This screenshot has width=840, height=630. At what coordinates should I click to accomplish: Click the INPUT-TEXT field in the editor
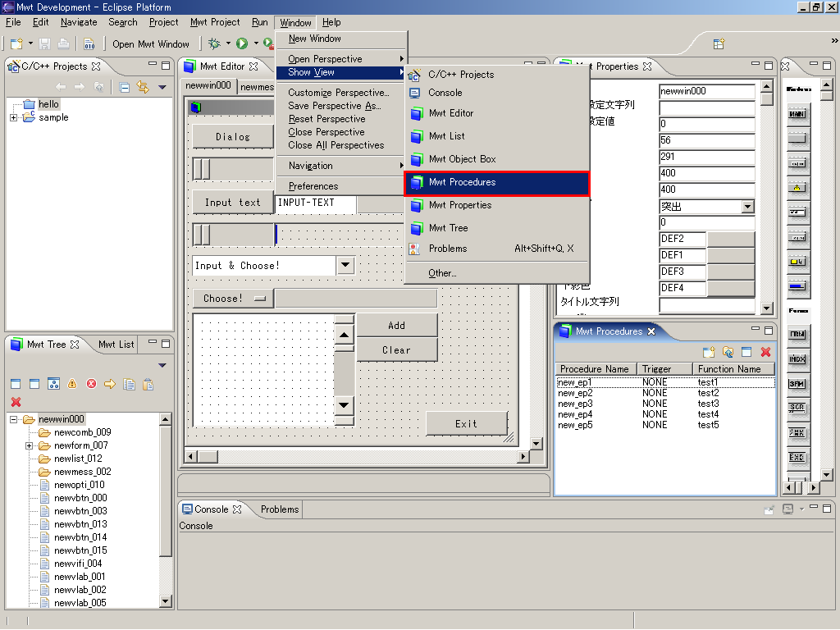pyautogui.click(x=316, y=203)
